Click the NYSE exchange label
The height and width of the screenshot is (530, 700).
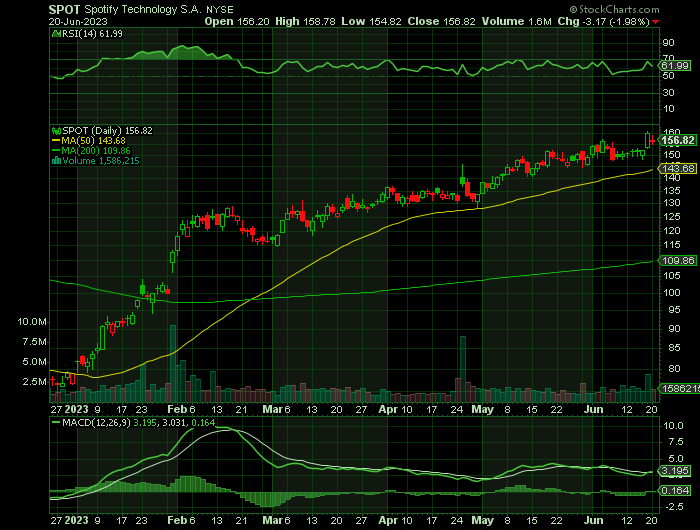[x=220, y=10]
